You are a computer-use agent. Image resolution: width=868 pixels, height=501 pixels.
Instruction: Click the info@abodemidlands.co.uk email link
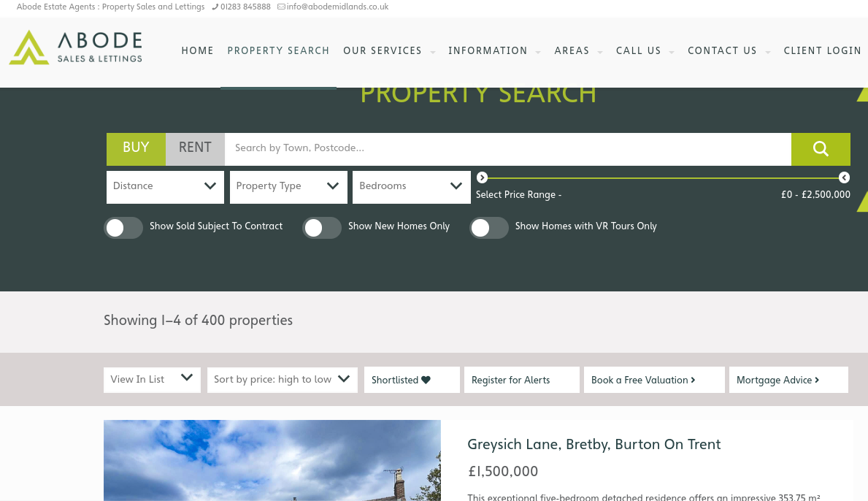337,7
